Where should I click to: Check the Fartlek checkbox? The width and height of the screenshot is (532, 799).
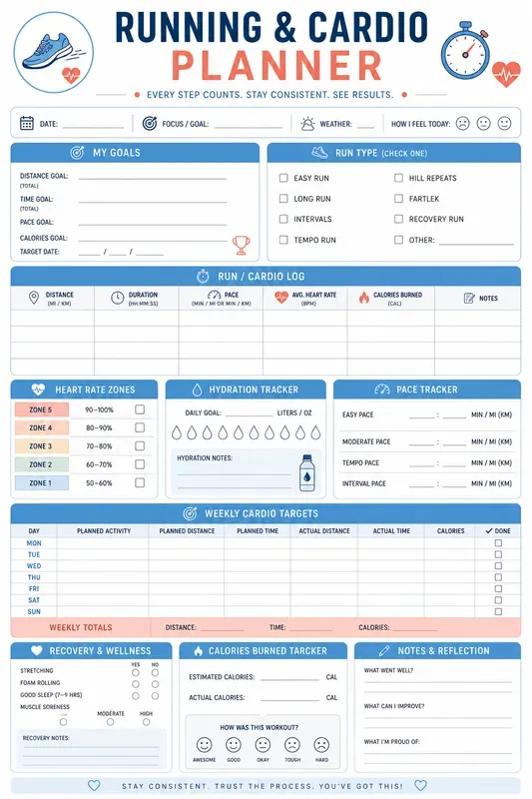pos(398,198)
